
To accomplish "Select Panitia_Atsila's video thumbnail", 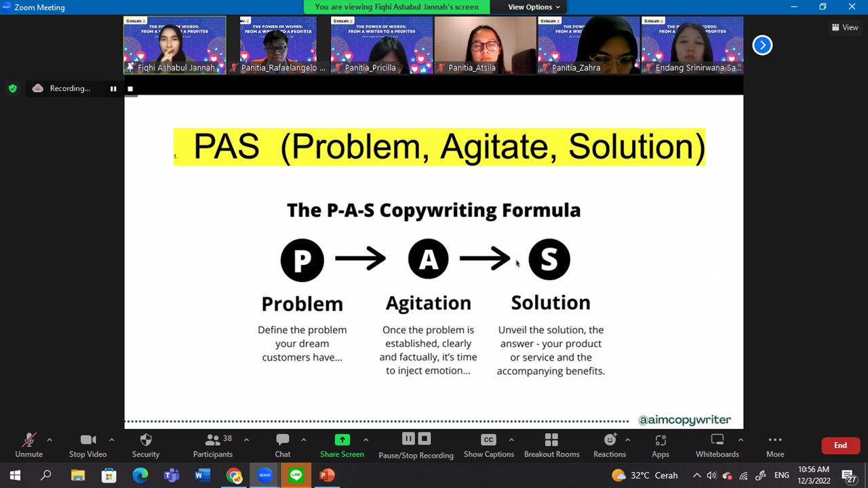I will (x=485, y=45).
